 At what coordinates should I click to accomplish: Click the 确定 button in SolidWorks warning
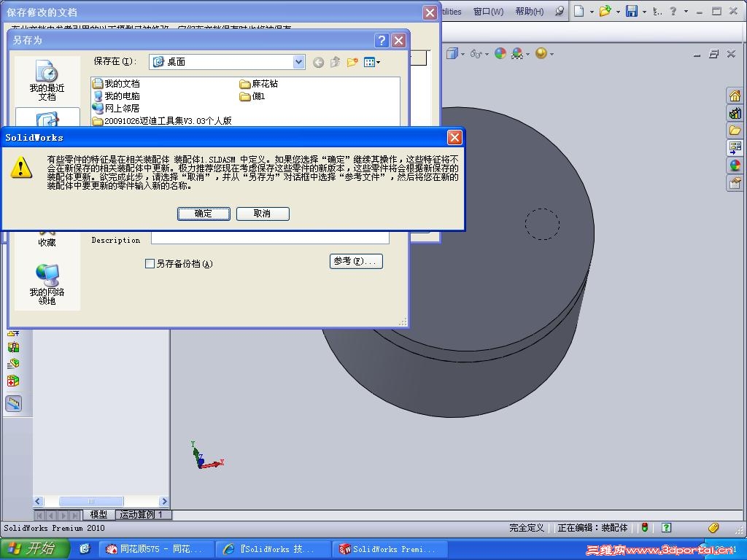tap(204, 214)
